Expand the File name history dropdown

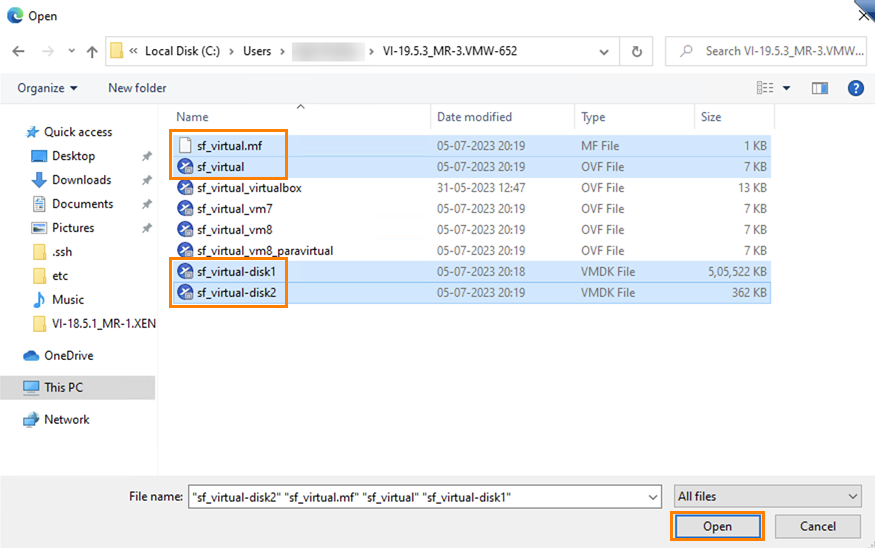click(653, 497)
